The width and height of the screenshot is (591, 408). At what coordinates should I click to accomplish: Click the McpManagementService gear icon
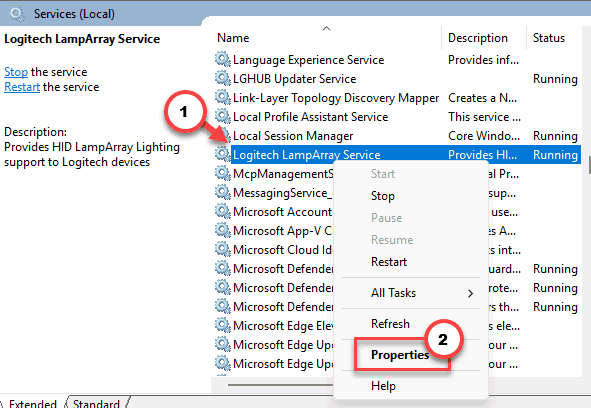(x=222, y=173)
